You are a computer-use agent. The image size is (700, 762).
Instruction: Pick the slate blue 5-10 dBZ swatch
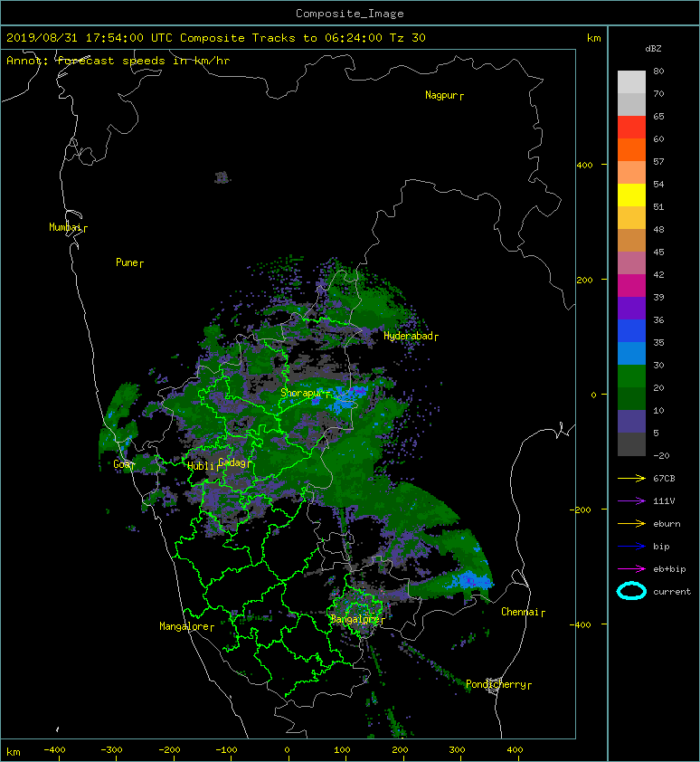[x=631, y=421]
